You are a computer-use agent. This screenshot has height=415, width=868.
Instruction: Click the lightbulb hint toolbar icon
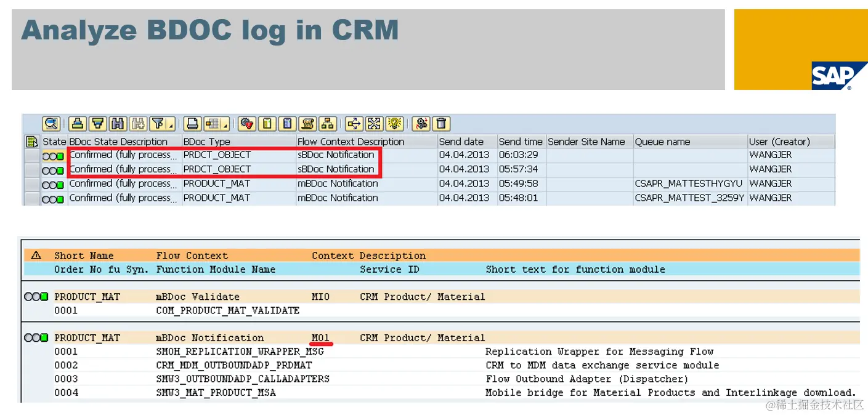tap(395, 124)
